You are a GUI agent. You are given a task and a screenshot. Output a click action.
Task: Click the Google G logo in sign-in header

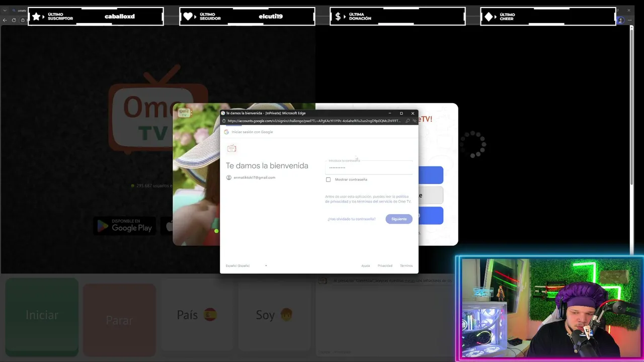(x=226, y=132)
